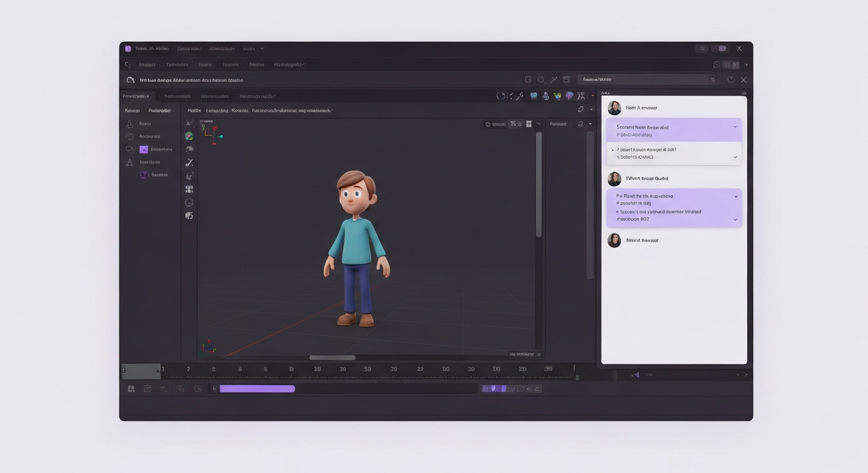Select the color wheel tool in vertical toolbar

click(x=189, y=136)
